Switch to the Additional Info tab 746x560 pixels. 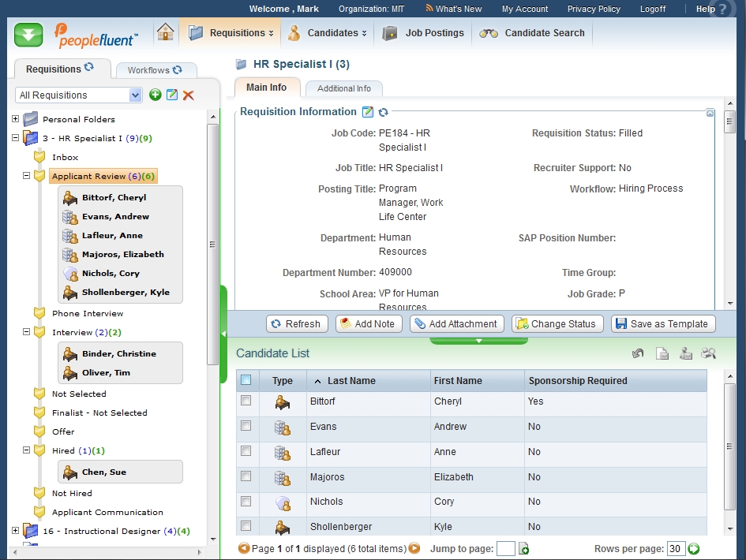coord(343,88)
